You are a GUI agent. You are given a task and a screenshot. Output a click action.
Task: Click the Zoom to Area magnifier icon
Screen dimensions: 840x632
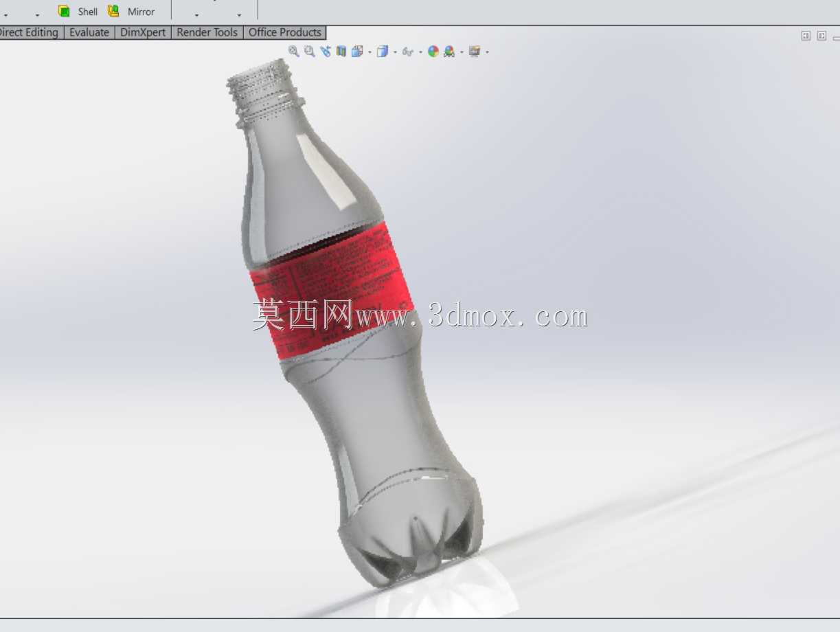coord(310,51)
